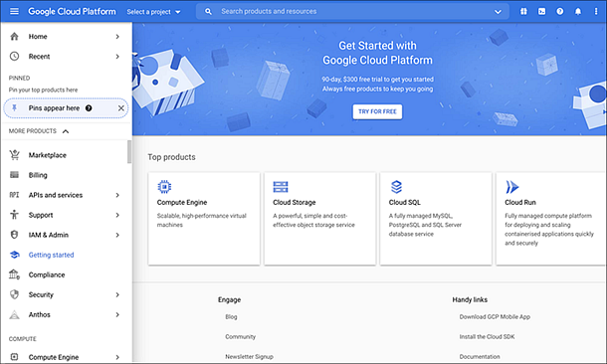The height and width of the screenshot is (364, 607).
Task: Click the sidebar scrollbar thumb
Action: [x=129, y=151]
